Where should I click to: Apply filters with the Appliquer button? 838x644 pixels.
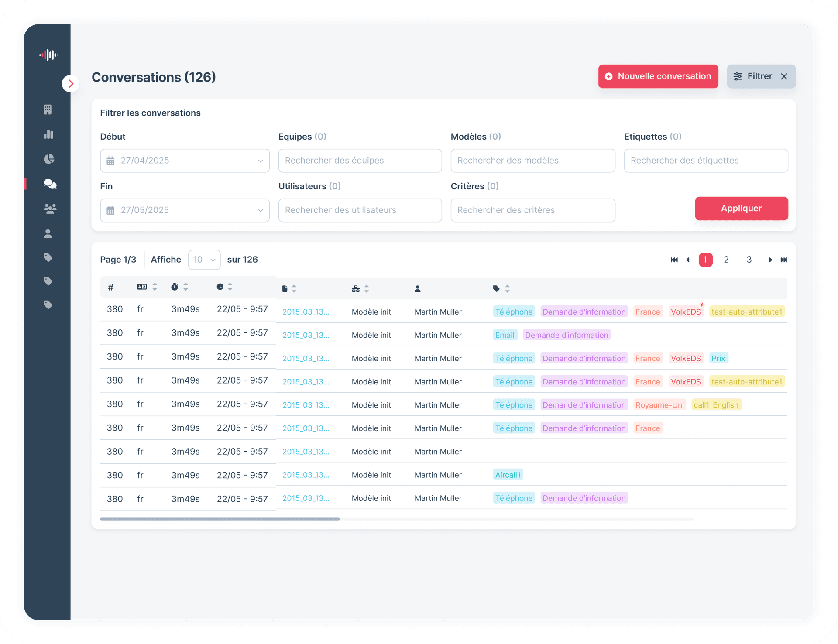tap(741, 209)
